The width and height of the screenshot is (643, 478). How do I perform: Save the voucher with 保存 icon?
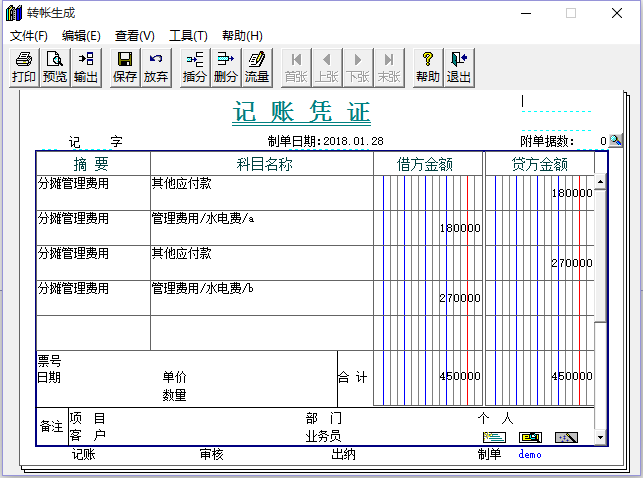[125, 67]
